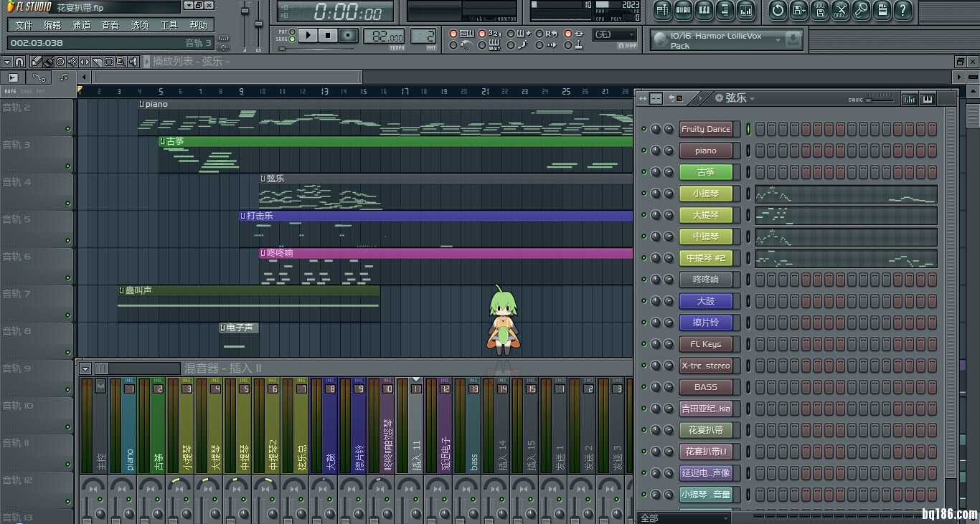This screenshot has width=980, height=524.
Task: Show the Browser panel icon
Action: [725, 10]
